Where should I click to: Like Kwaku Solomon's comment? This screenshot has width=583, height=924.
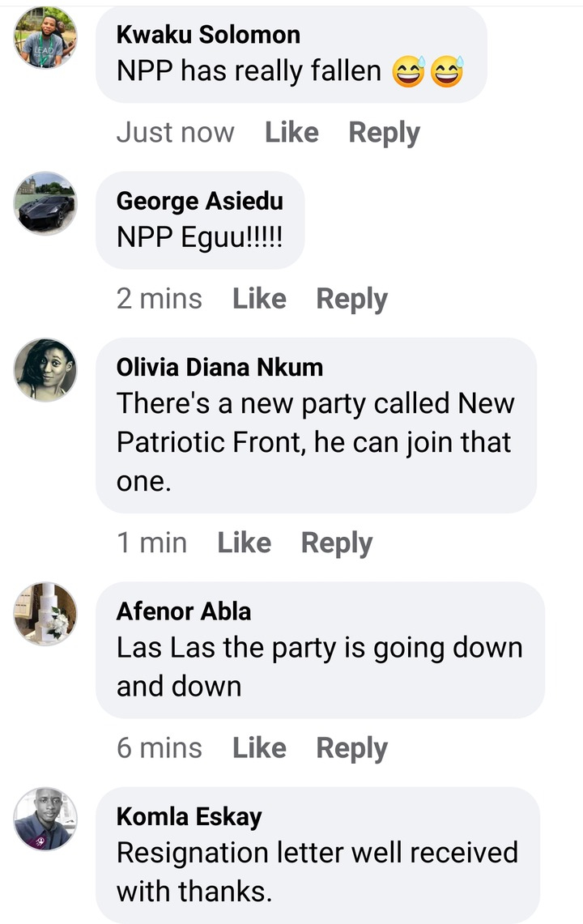click(x=291, y=133)
